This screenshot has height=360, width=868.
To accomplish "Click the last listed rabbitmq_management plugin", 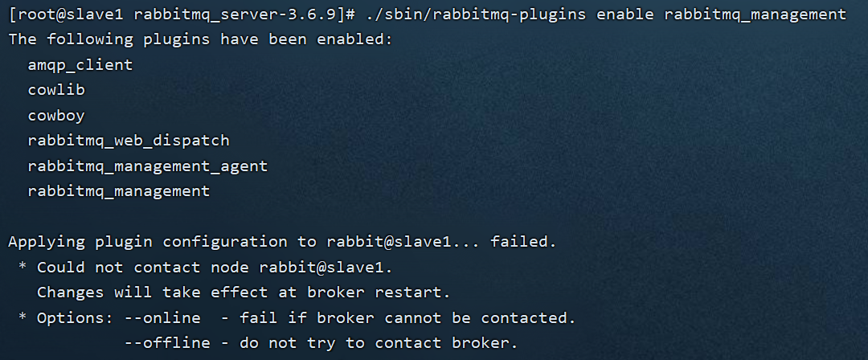I will [x=119, y=191].
